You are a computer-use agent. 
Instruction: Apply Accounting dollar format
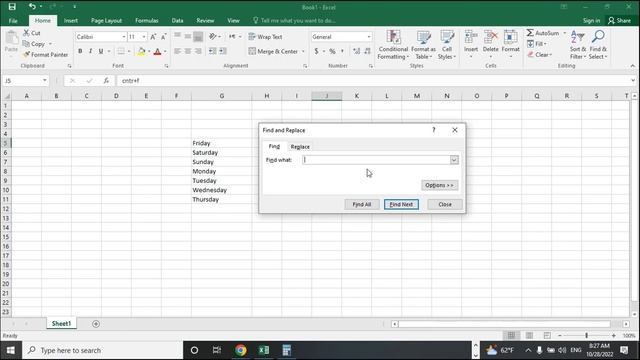pos(316,51)
